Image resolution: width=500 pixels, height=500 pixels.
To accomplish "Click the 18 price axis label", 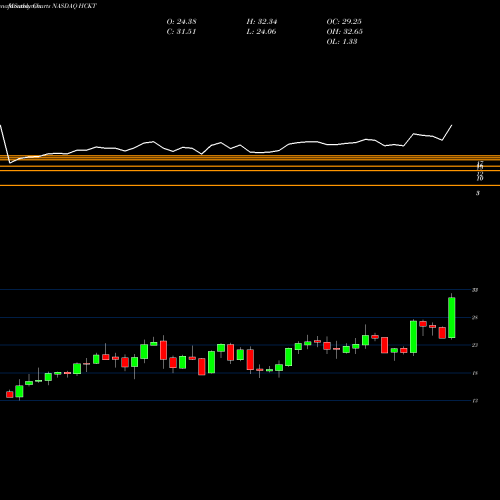I will coord(475,373).
